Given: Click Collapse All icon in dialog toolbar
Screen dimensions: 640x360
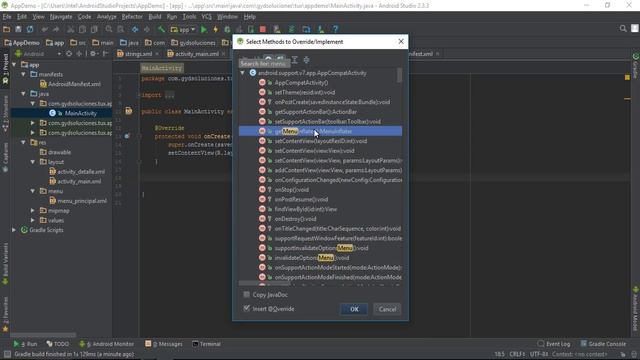Looking at the screenshot, I should (x=307, y=60).
